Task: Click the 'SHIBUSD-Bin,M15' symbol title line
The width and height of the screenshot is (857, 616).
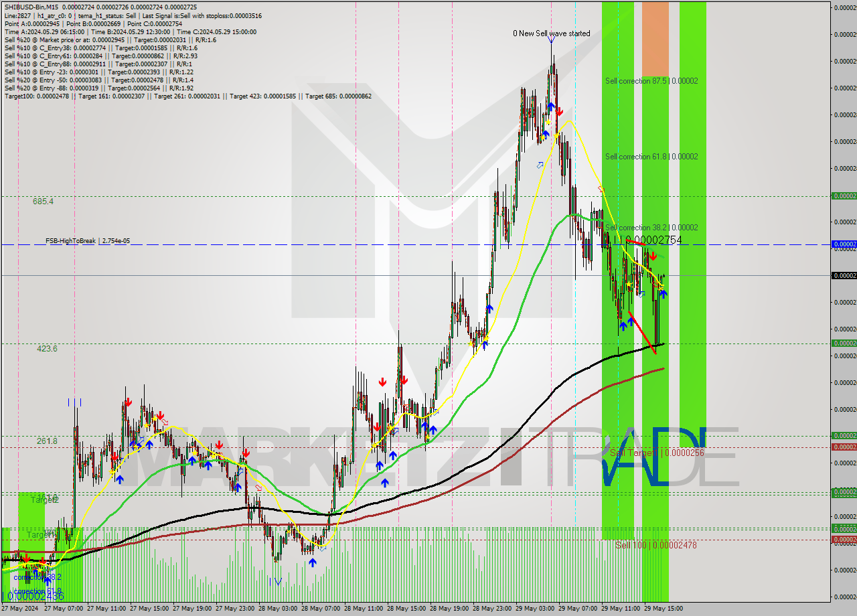Action: click(100, 7)
